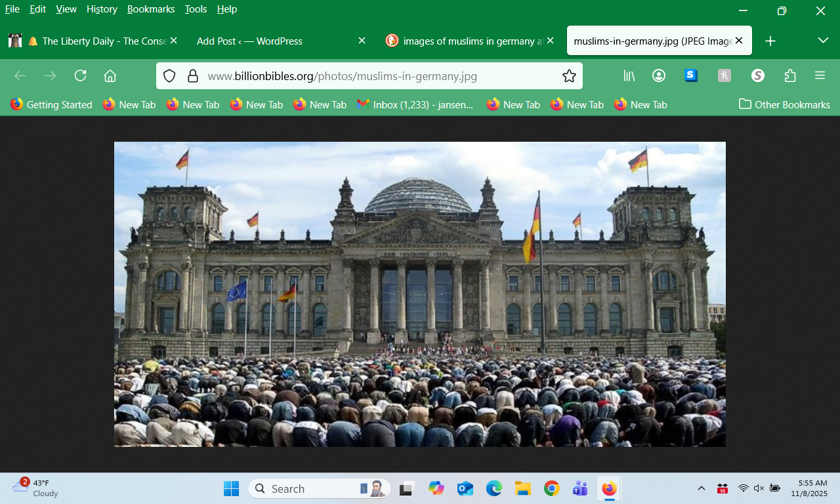This screenshot has width=840, height=504.
Task: Show hidden system tray icons
Action: 701,488
